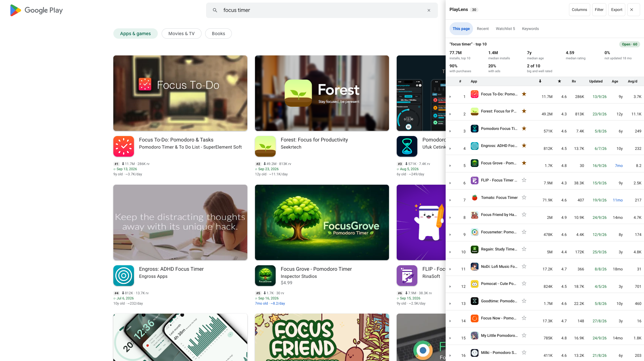The width and height of the screenshot is (644, 361).
Task: Click the Export button
Action: [617, 10]
